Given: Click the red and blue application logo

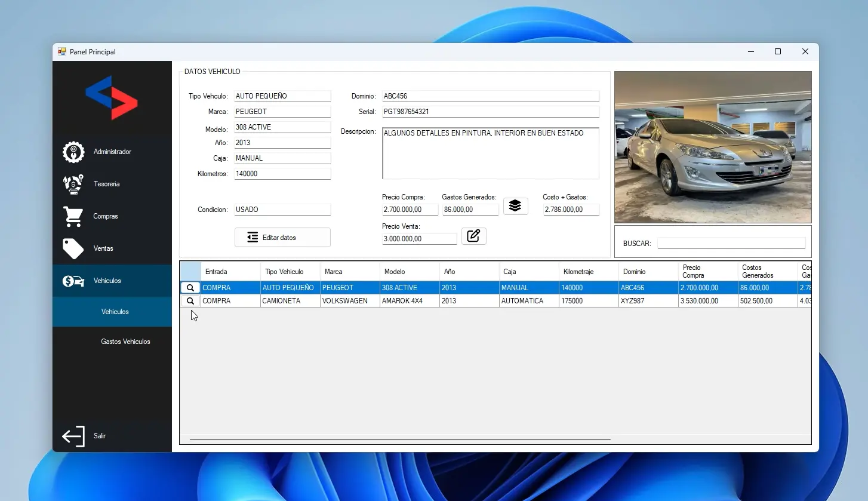Looking at the screenshot, I should click(x=112, y=97).
